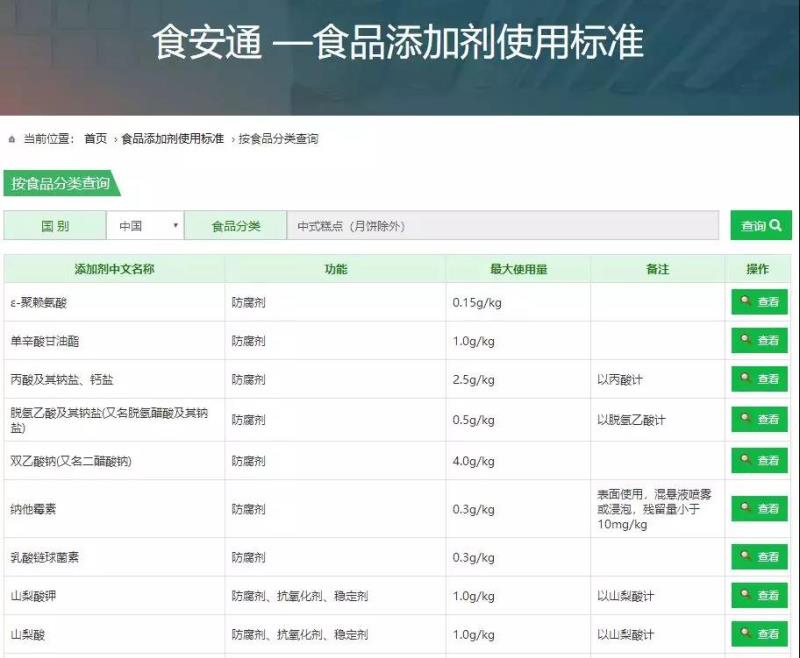Open 查看 details for 山梨酸钾
This screenshot has height=658, width=800.
(758, 595)
